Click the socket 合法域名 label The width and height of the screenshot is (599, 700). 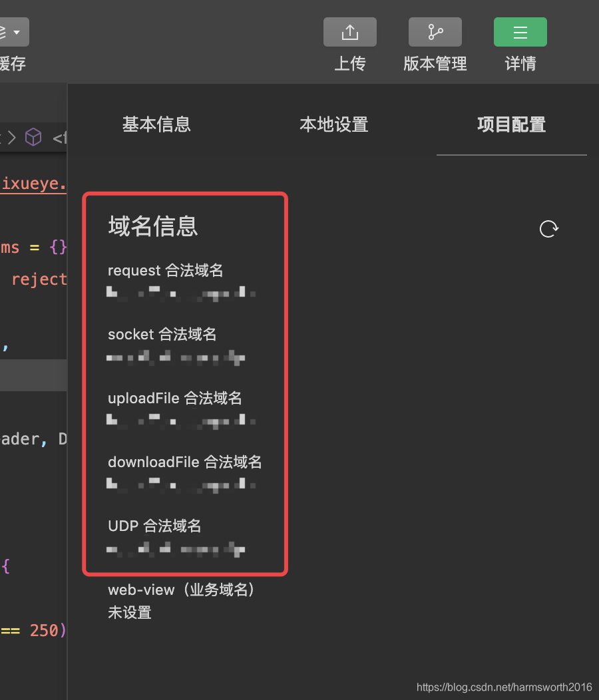coord(162,334)
